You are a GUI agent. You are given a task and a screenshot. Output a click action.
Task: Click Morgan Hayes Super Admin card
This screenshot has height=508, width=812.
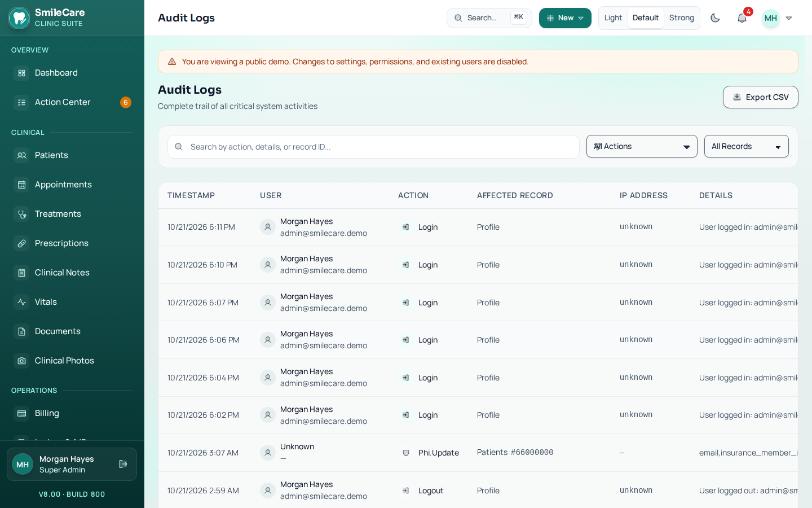pyautogui.click(x=72, y=464)
